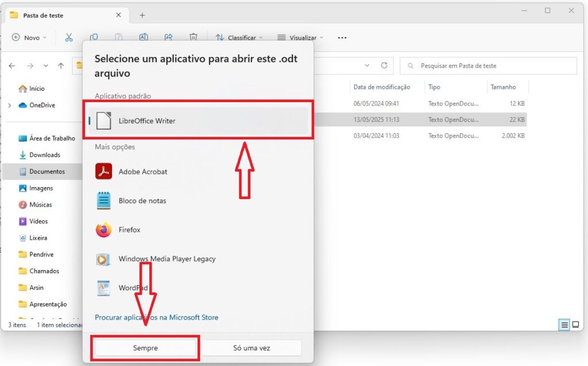The height and width of the screenshot is (366, 588).
Task: Open the Visualizar dropdown
Action: [300, 37]
